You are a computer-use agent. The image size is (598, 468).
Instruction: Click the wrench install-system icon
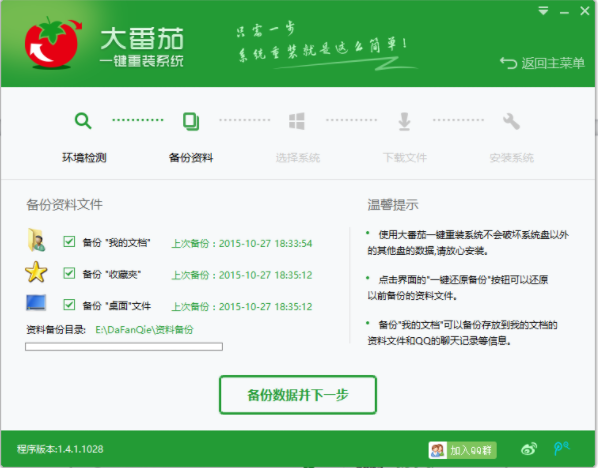click(511, 121)
